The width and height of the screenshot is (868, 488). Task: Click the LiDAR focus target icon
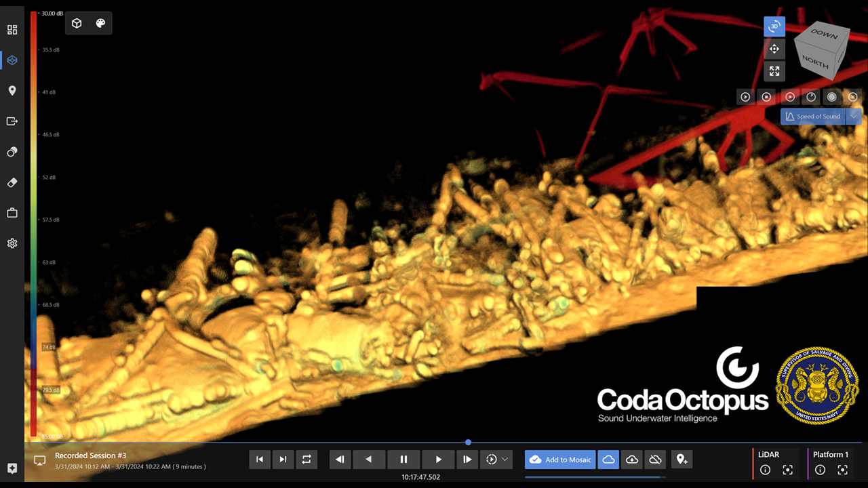787,470
